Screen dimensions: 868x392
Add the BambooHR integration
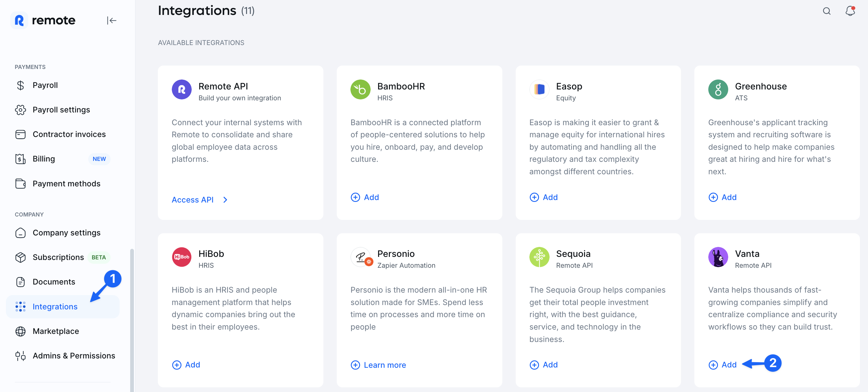(365, 197)
